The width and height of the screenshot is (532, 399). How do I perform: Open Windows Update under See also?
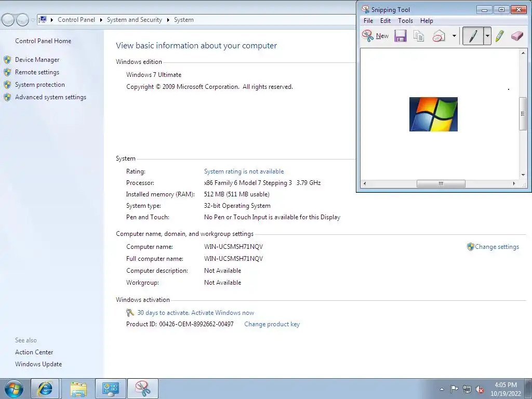[38, 364]
